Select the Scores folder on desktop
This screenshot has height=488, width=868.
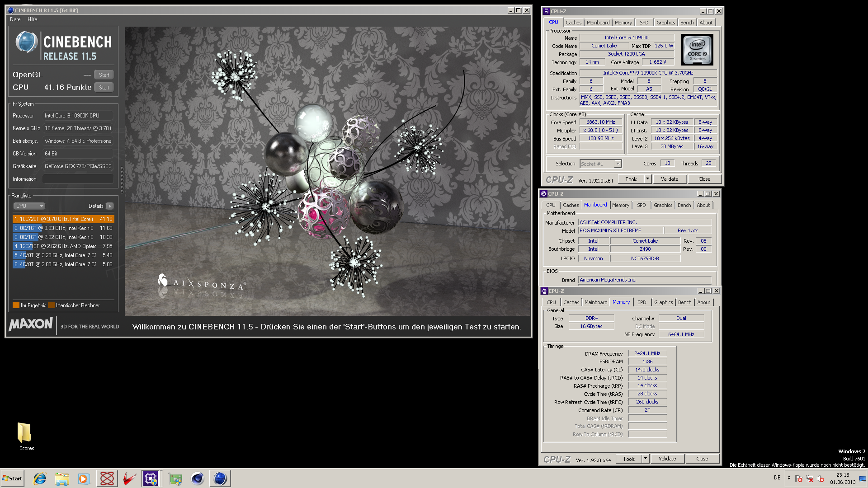25,436
